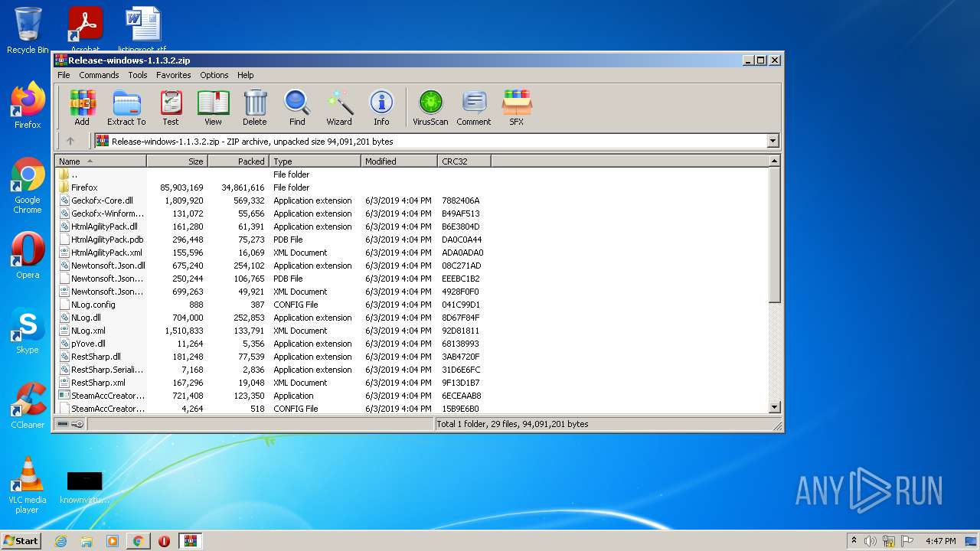Screen dimensions: 980x551
Task: Open the Options menu
Action: point(214,75)
